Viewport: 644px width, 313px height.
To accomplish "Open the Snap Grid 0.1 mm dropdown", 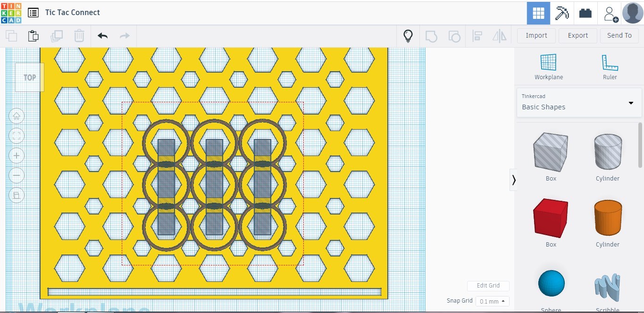I will pos(492,301).
